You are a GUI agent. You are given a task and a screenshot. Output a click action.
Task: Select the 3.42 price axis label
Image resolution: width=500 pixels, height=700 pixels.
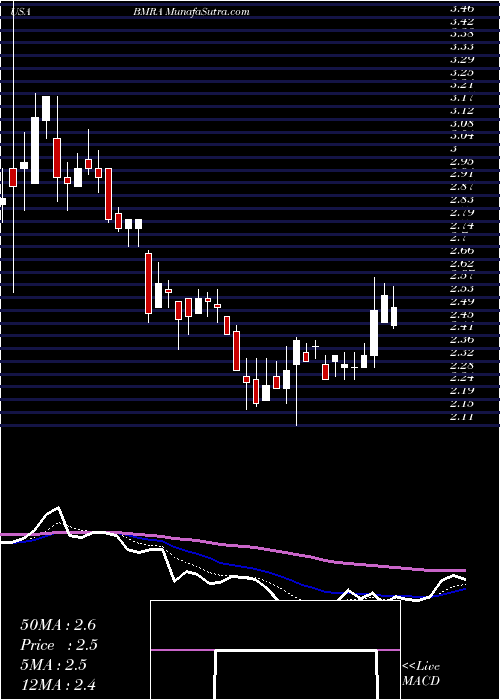461,21
